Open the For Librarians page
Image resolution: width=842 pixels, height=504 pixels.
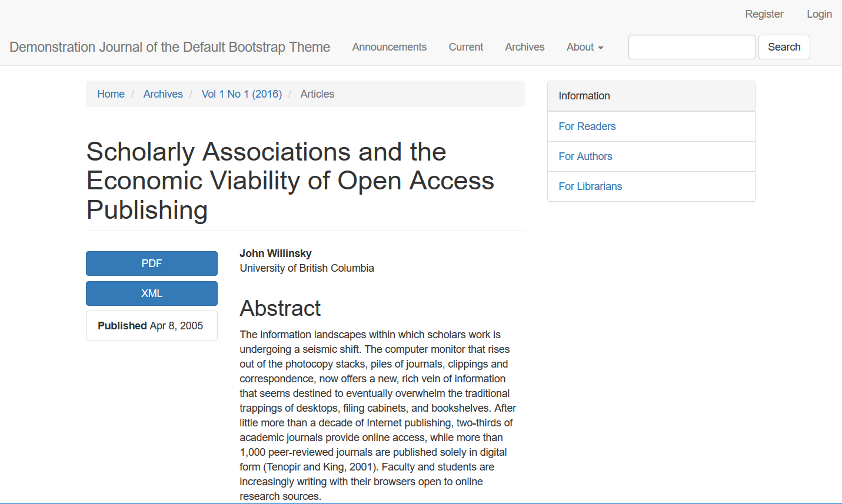tap(590, 186)
